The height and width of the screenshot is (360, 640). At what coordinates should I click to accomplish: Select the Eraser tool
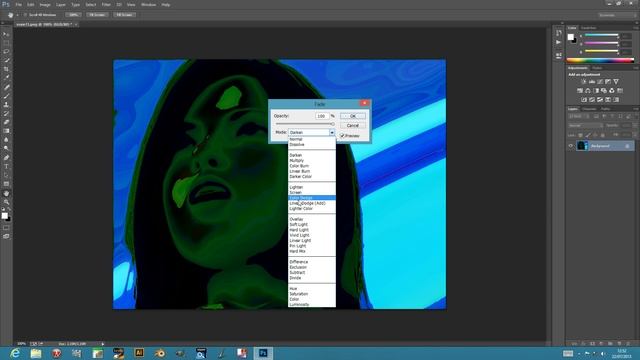point(6,122)
